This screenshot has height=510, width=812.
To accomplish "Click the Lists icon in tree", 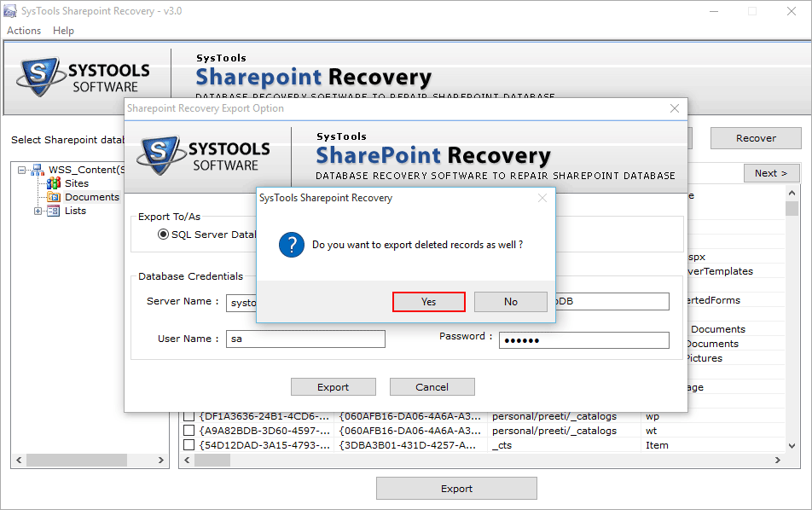I will click(x=54, y=211).
